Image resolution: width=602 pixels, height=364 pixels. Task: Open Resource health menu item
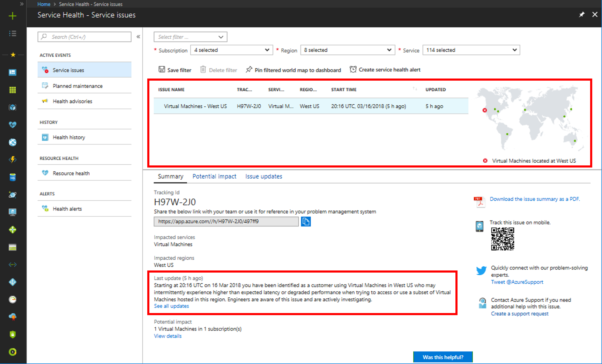click(84, 173)
